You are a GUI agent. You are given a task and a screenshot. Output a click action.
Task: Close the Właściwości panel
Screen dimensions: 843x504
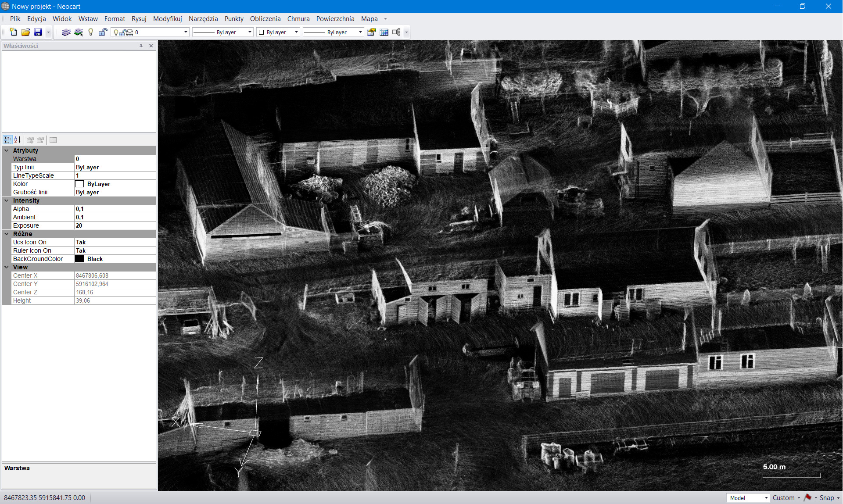(x=151, y=46)
